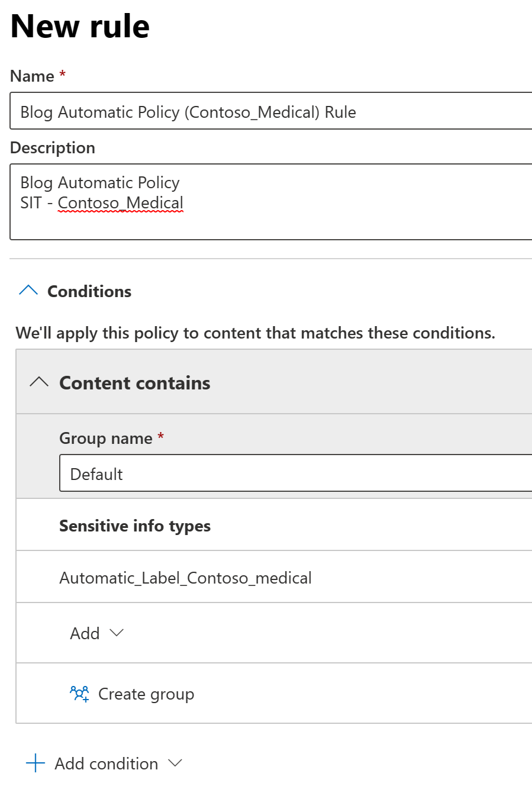Click into the Group name field
532x799 pixels.
[296, 473]
